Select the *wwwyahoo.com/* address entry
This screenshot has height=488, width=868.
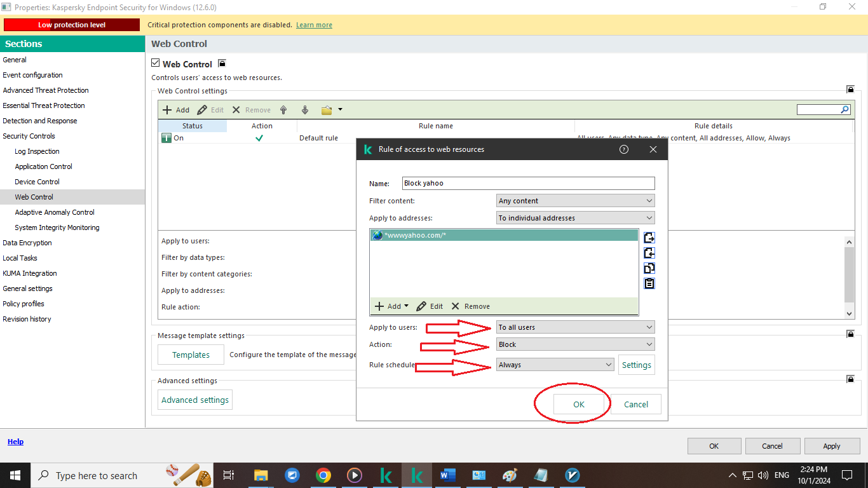click(x=504, y=235)
